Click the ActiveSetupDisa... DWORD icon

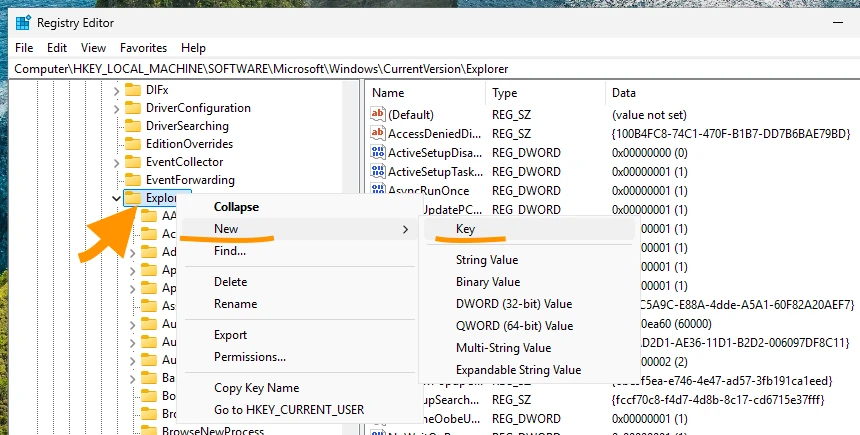[x=378, y=152]
